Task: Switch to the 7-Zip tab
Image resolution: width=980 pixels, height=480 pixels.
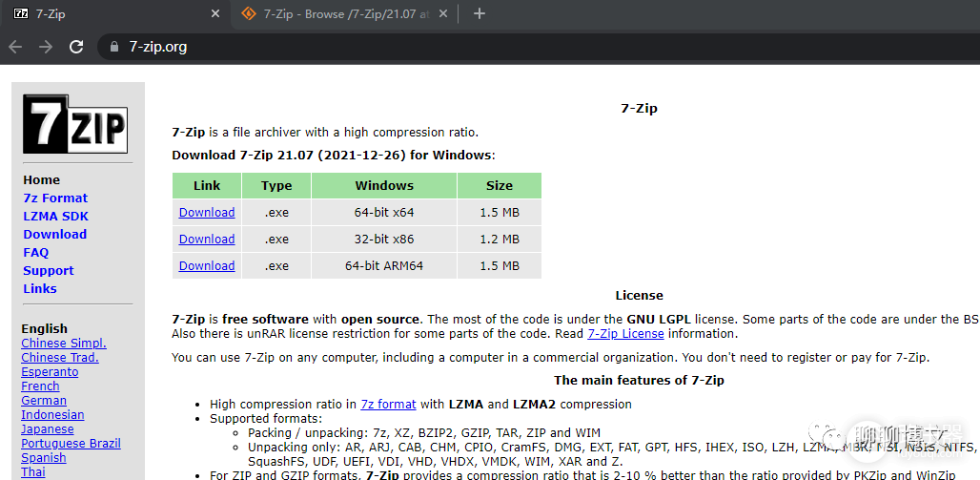Action: [115, 13]
